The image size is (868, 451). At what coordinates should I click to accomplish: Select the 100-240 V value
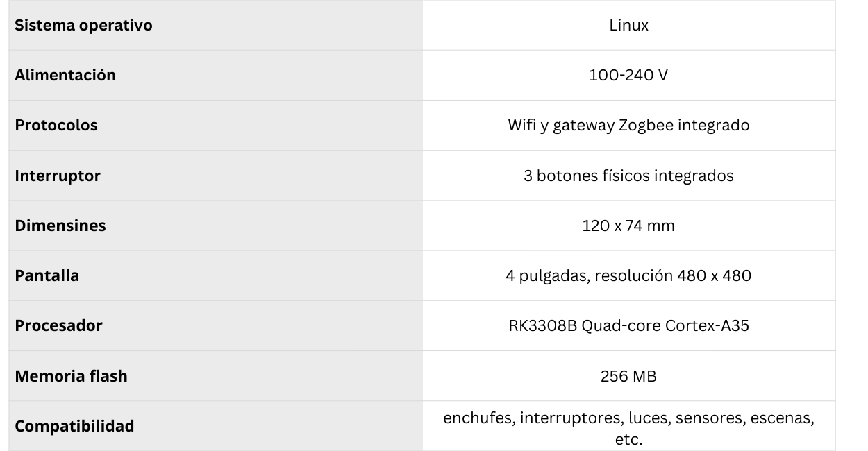coord(628,76)
